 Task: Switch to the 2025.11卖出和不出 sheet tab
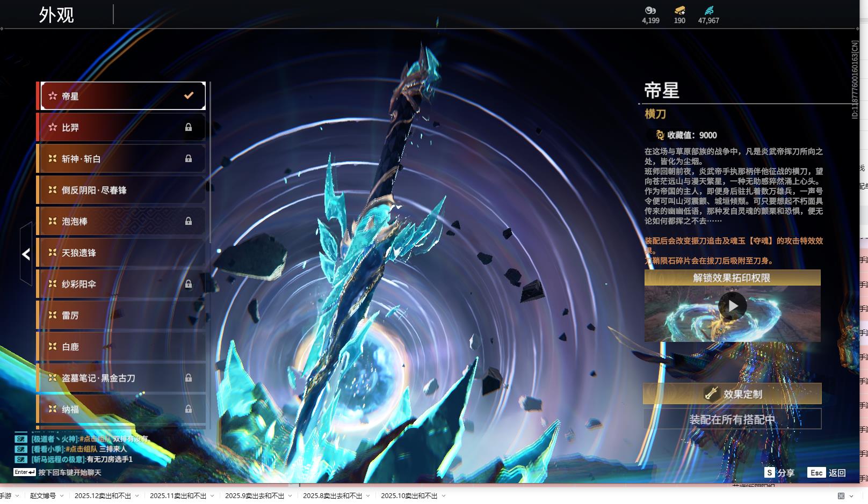tap(178, 496)
